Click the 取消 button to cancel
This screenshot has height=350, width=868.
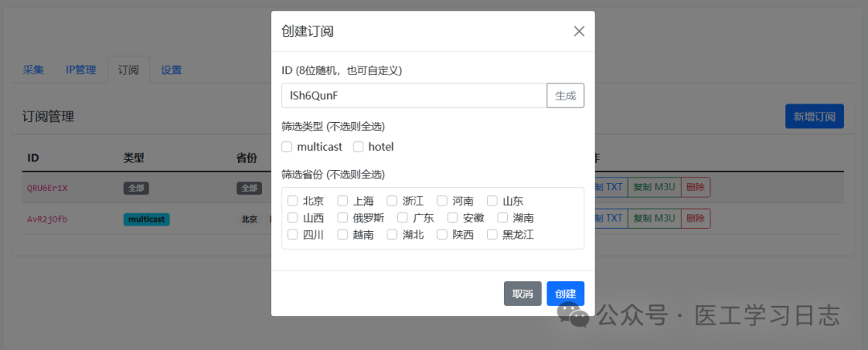pyautogui.click(x=522, y=294)
